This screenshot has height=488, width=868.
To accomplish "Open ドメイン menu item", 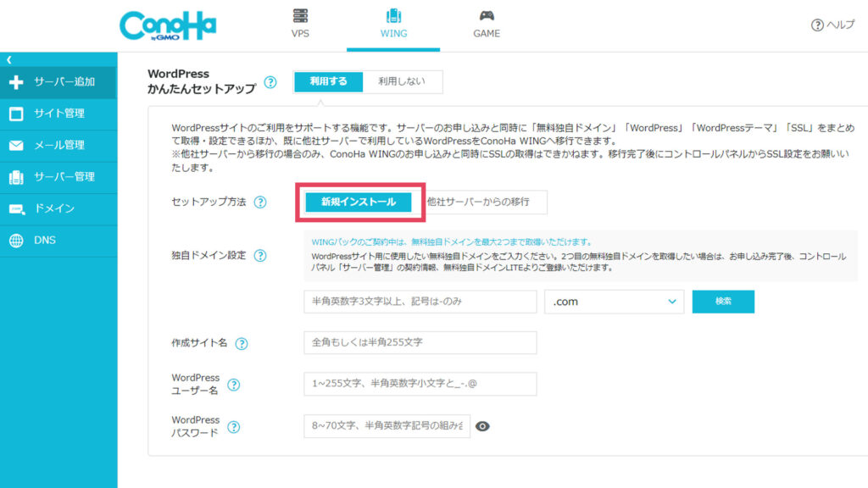I will coord(58,209).
